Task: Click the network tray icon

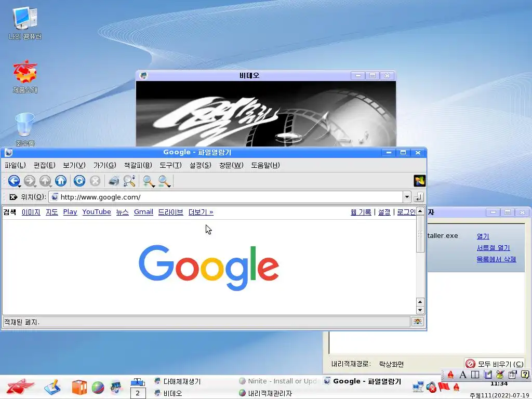Action: pos(418,387)
